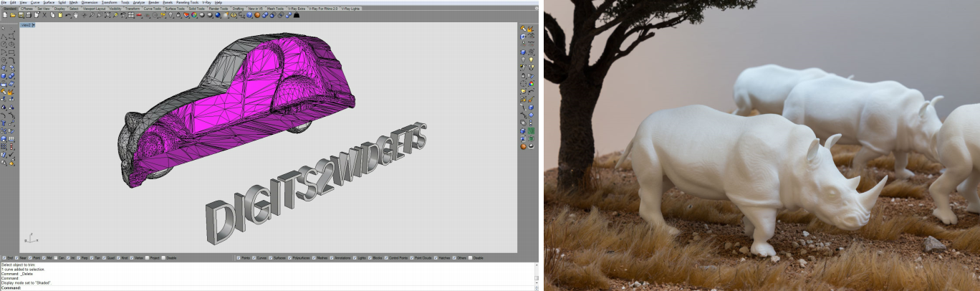
Task: Click the Save disk icon
Action: (x=21, y=15)
